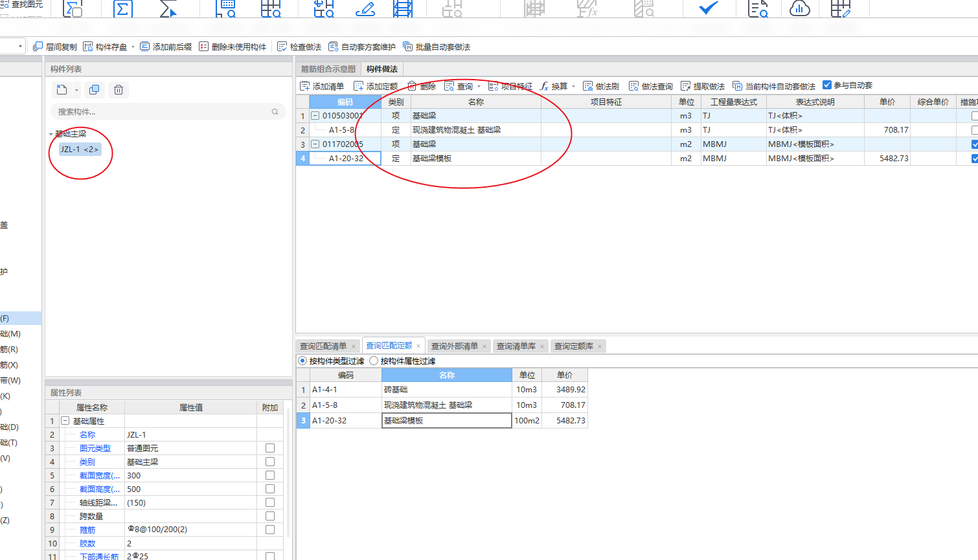
Task: Open 自动套方案维护
Action: click(362, 47)
